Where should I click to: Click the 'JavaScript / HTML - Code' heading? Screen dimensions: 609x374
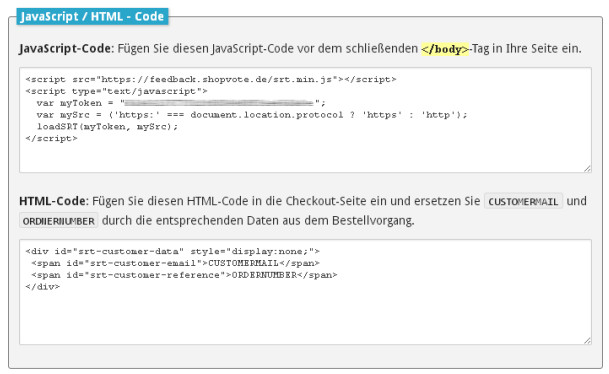[x=92, y=16]
